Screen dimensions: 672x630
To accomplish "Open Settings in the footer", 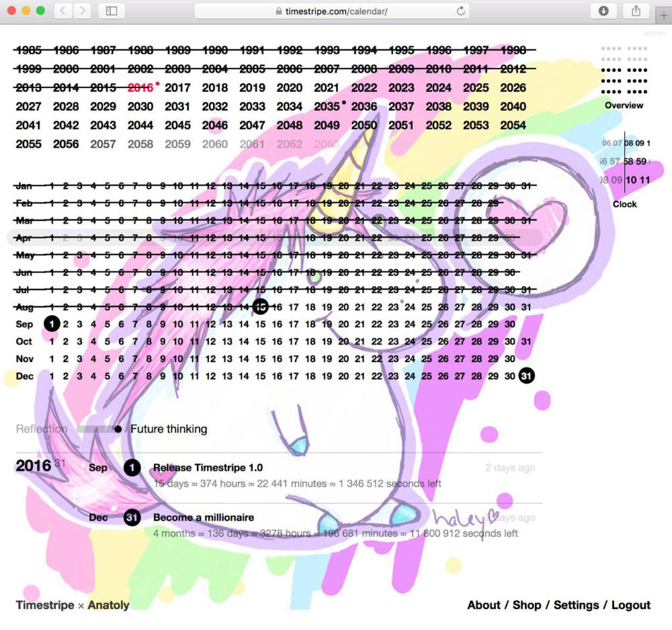I will 576,605.
